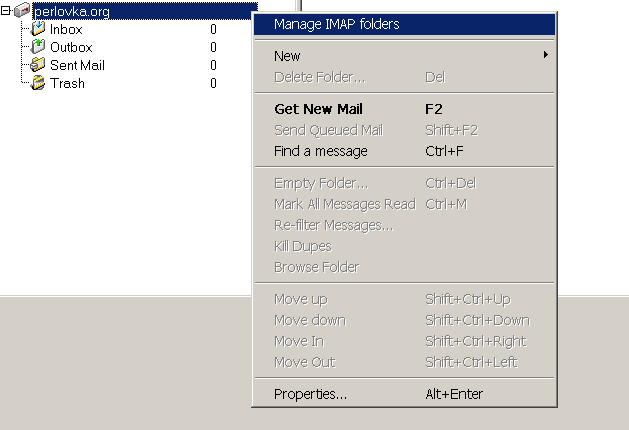Click the Trash folder icon

pyautogui.click(x=38, y=83)
